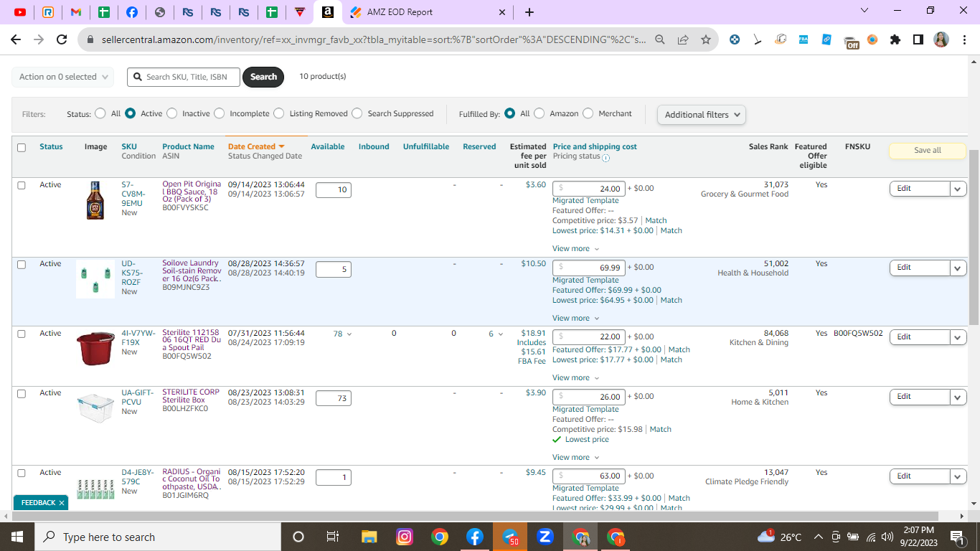Go back to the previous page
The height and width of the screenshot is (551, 980).
click(16, 40)
